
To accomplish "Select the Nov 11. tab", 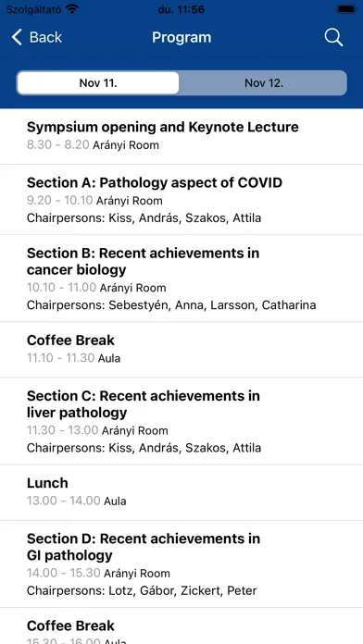I will 98,83.
